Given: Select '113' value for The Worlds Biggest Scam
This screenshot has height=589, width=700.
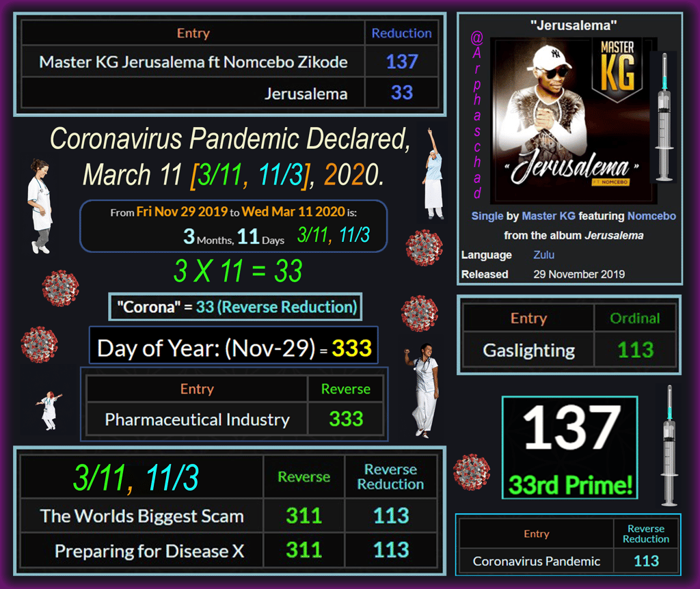Looking at the screenshot, I should coord(391,516).
